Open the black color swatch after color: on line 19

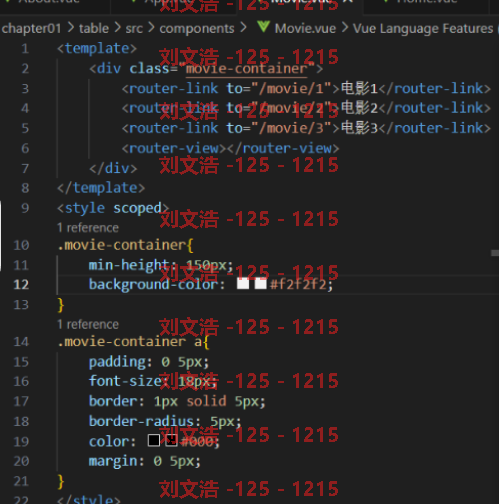(154, 440)
